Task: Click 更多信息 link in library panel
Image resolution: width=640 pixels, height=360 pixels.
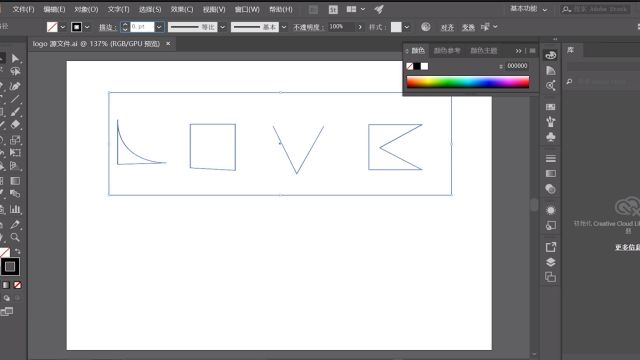Action: pyautogui.click(x=627, y=247)
